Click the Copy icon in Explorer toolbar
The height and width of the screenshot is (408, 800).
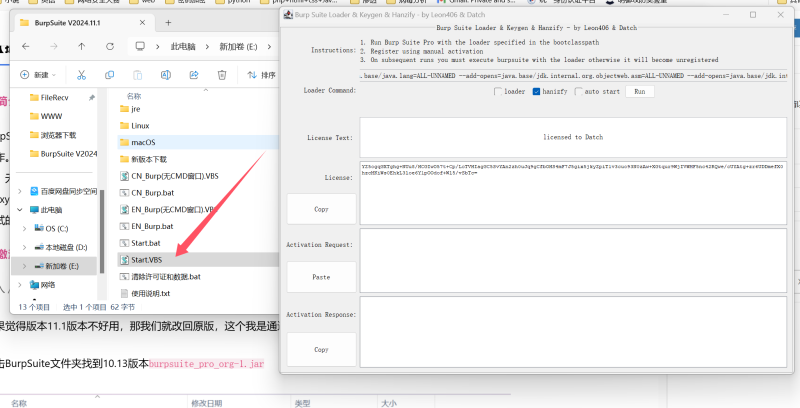[108, 75]
